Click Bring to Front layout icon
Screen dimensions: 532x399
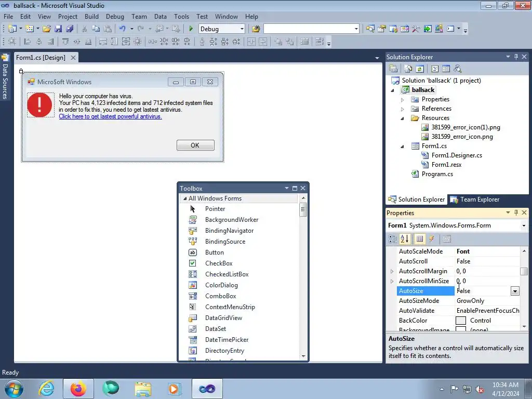(x=278, y=42)
